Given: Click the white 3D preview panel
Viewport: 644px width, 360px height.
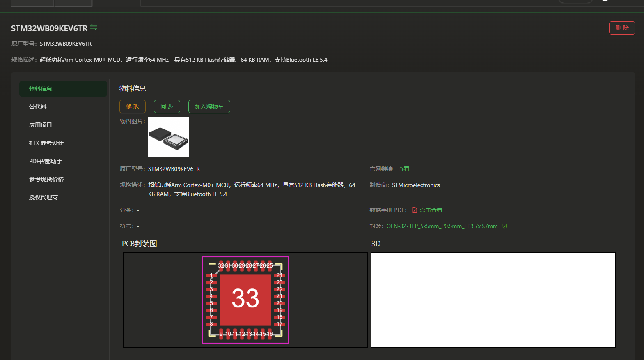Looking at the screenshot, I should [493, 300].
